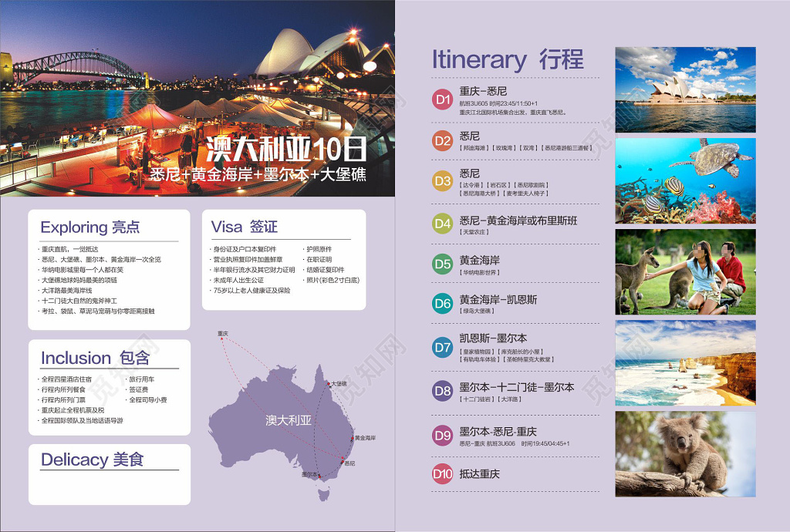
Task: Select the Twelve Apostles coastline photo
Action: (685, 362)
